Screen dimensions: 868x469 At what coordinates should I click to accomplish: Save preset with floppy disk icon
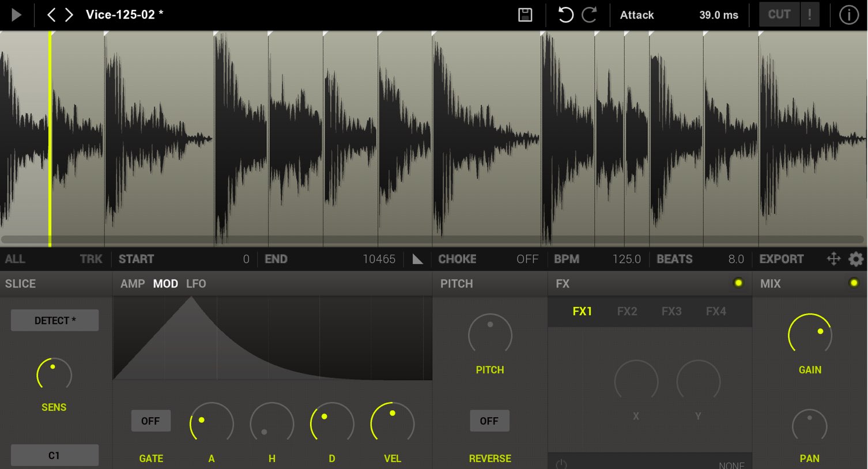(525, 15)
